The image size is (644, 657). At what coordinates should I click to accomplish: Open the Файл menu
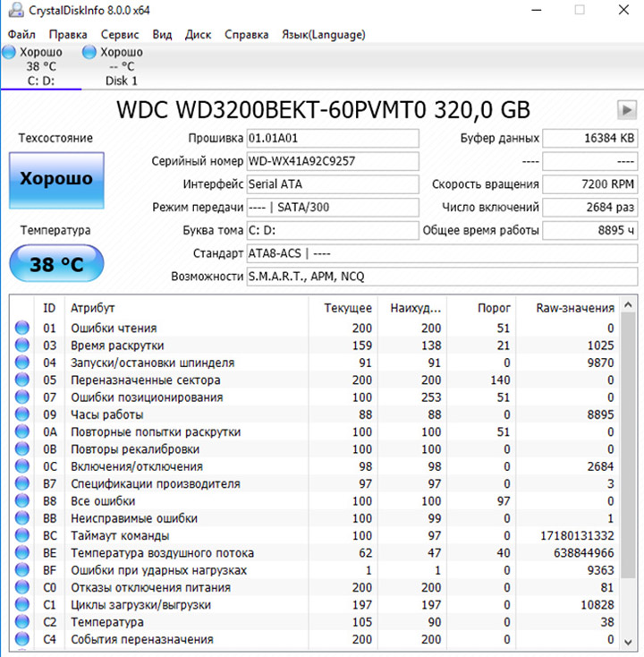coord(21,34)
